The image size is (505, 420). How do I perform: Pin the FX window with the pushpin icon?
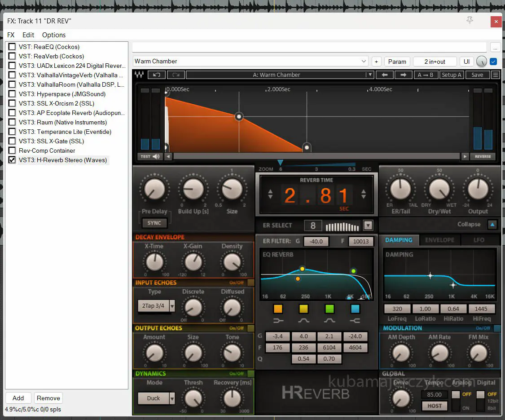470,21
